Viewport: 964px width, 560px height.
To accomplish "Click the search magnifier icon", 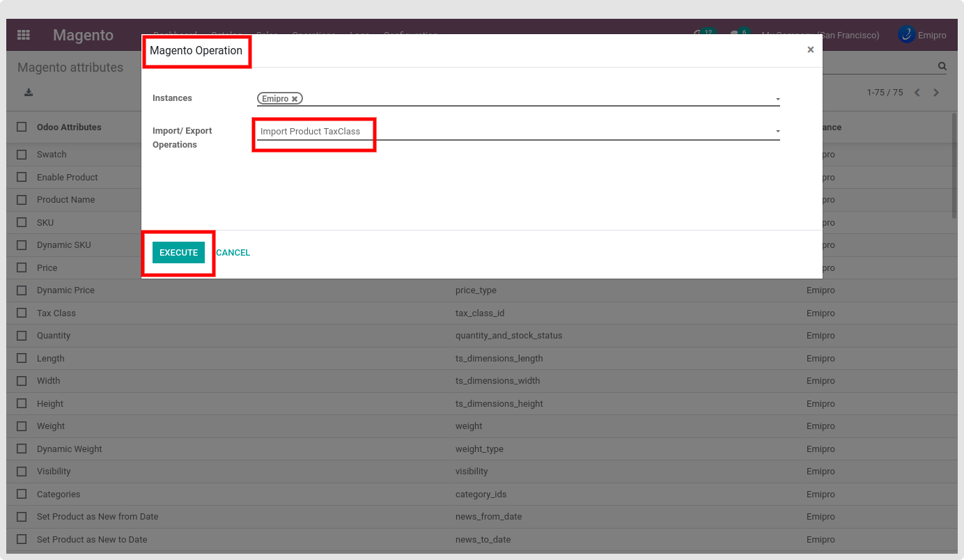I will (942, 67).
